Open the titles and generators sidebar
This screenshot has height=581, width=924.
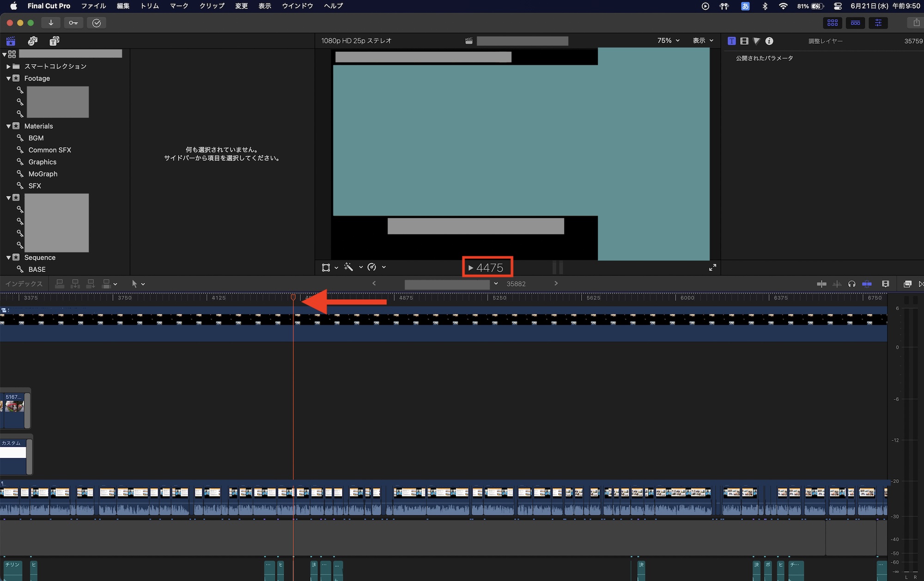[x=54, y=41]
